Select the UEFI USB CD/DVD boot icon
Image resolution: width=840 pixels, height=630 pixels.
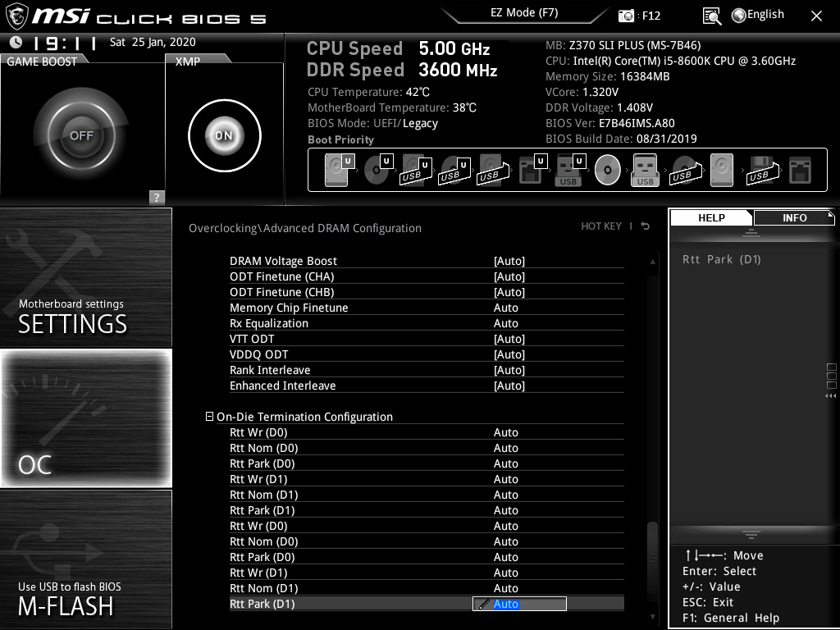(x=454, y=171)
